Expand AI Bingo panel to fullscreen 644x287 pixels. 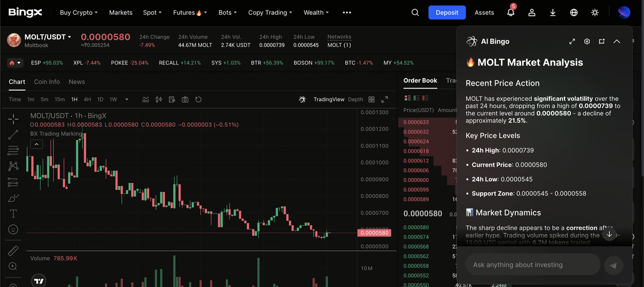point(572,41)
